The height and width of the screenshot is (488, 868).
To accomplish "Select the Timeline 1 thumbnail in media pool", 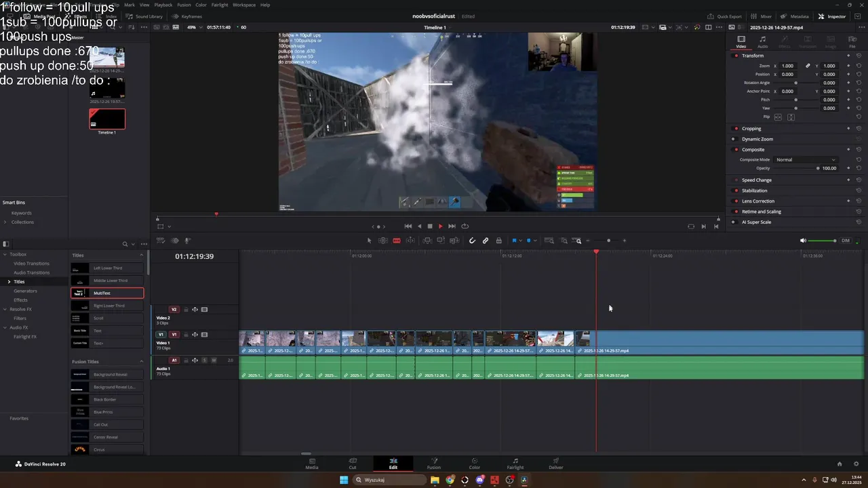I will pos(107,119).
